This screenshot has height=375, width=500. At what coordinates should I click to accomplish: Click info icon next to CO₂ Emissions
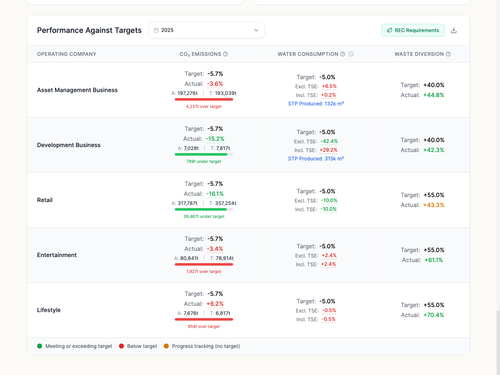point(225,54)
